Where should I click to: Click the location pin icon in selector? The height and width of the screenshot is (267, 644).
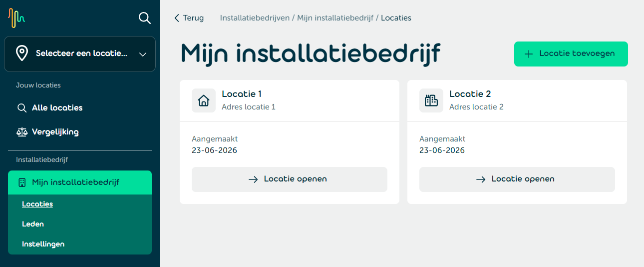coord(22,53)
